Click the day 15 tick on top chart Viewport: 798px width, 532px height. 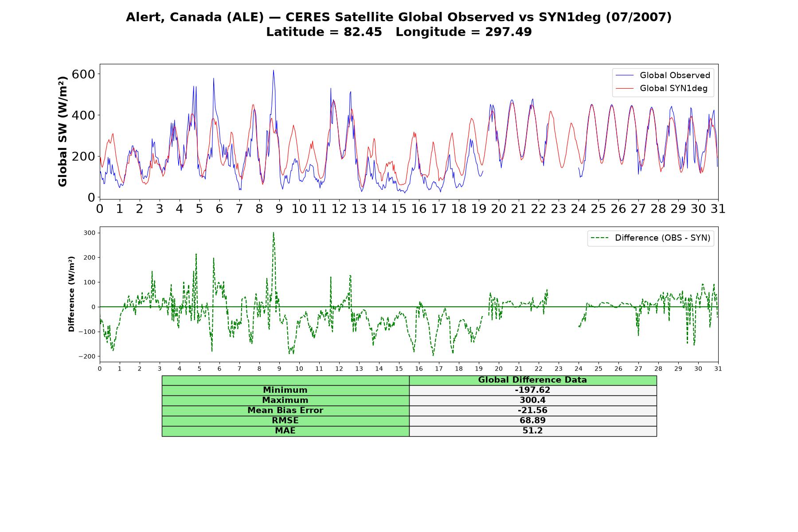399,209
